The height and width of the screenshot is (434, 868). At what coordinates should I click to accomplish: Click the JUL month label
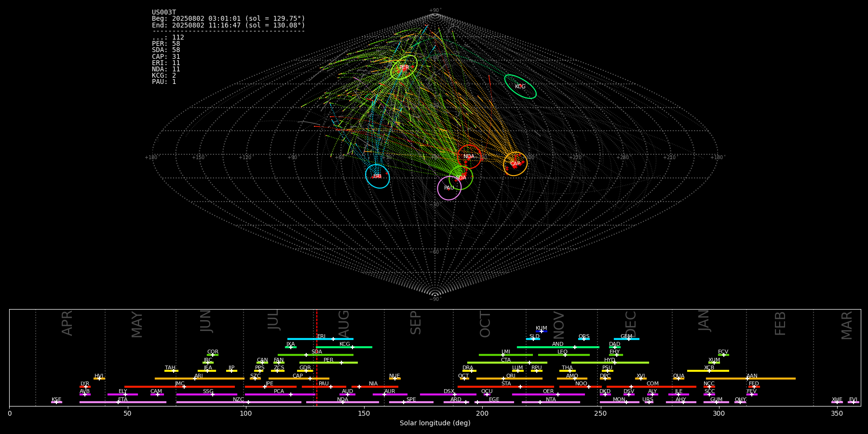click(x=273, y=319)
